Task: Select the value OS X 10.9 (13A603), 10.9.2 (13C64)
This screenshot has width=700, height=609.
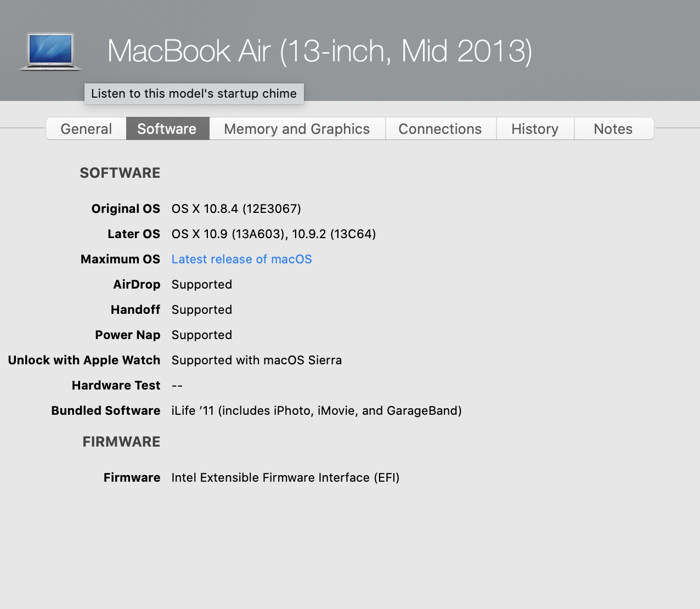Action: pyautogui.click(x=274, y=234)
